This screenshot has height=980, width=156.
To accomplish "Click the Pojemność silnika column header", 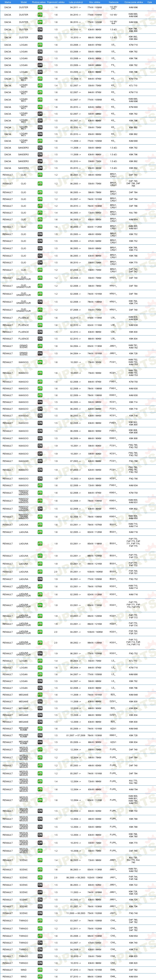I will coord(56,2).
